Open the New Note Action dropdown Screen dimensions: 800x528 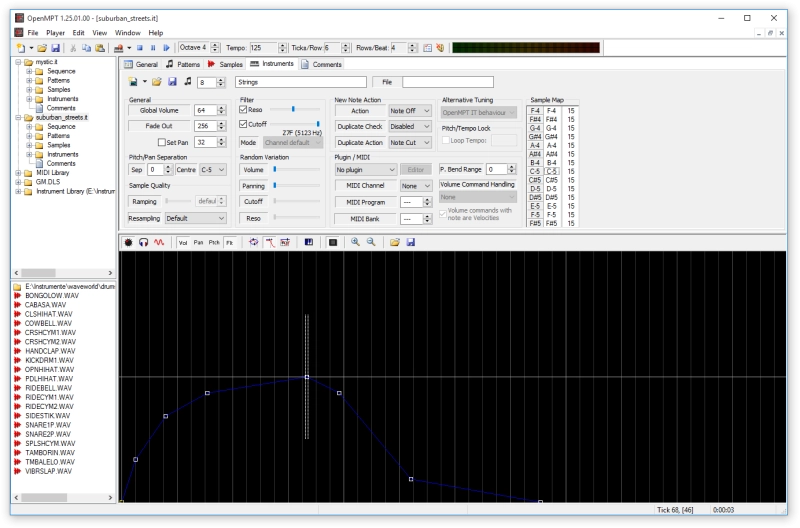[410, 111]
